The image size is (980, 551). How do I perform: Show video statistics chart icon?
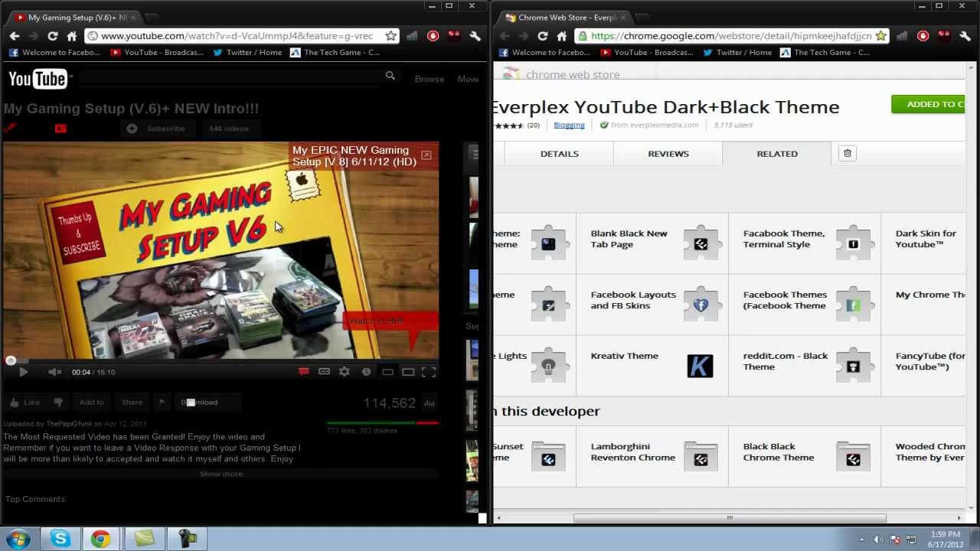[430, 403]
